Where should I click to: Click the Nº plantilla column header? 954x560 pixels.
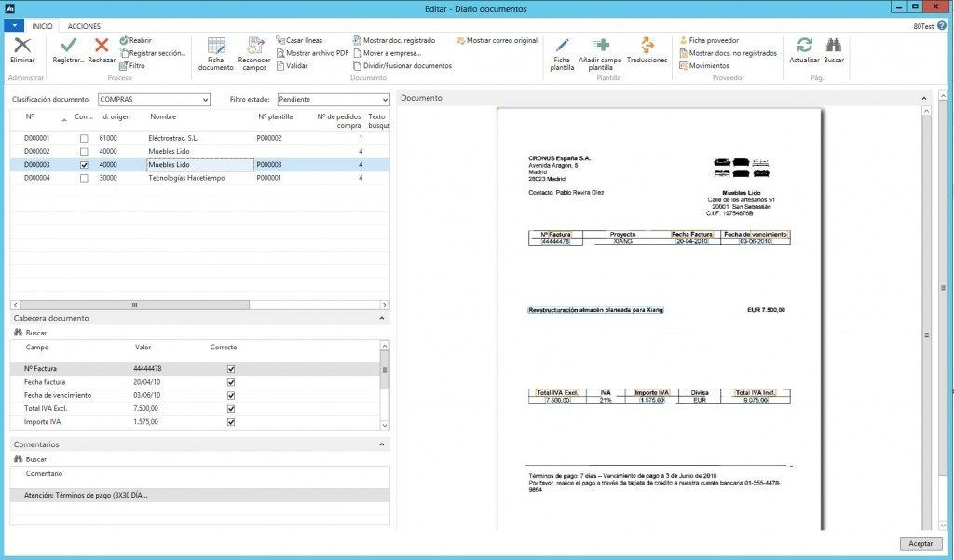click(276, 116)
